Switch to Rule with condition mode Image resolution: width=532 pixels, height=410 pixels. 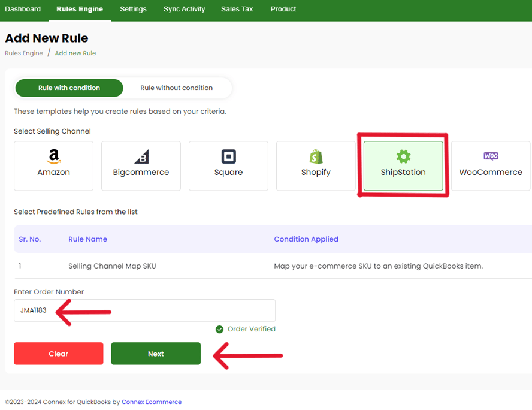click(68, 88)
